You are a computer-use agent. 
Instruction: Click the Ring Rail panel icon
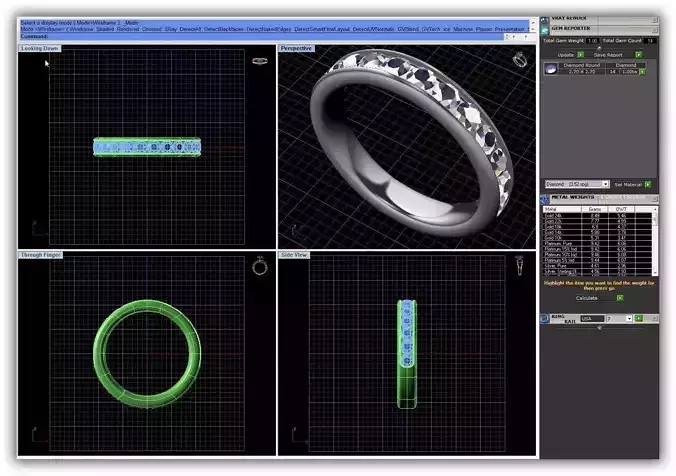[545, 319]
